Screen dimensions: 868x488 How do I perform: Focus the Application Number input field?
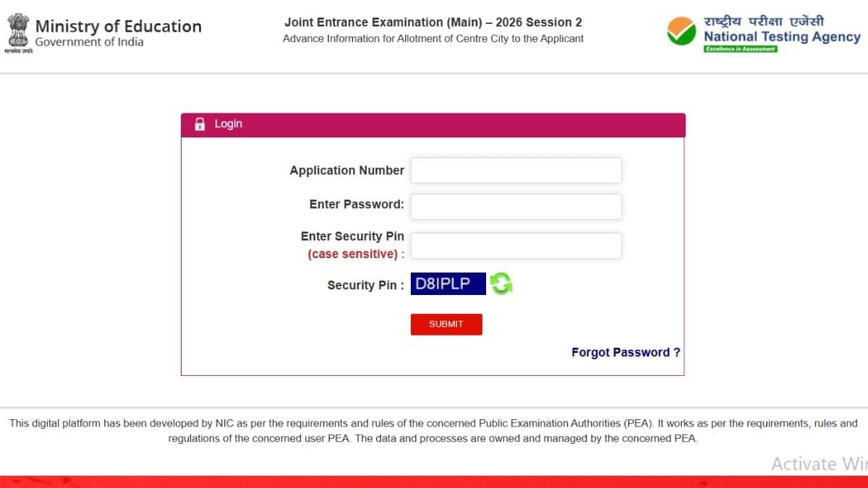pos(516,171)
